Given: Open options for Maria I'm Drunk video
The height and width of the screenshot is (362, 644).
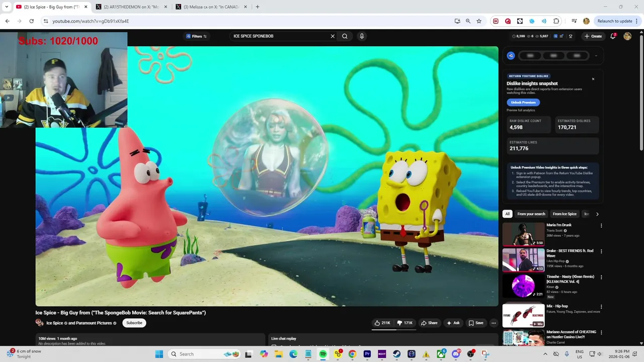Looking at the screenshot, I should pos(601,226).
